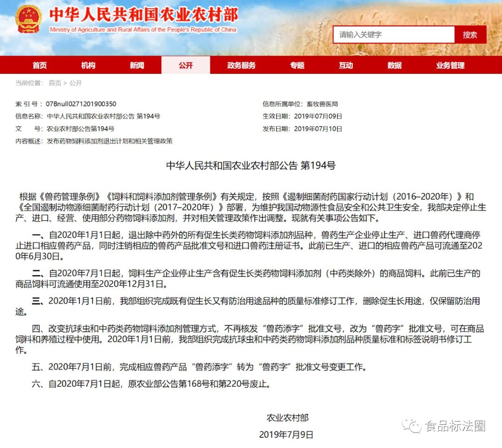Viewport: 502px width, 448px height.
Task: Select the 文号 value 农业农村部公告第194号
Action: 80,129
